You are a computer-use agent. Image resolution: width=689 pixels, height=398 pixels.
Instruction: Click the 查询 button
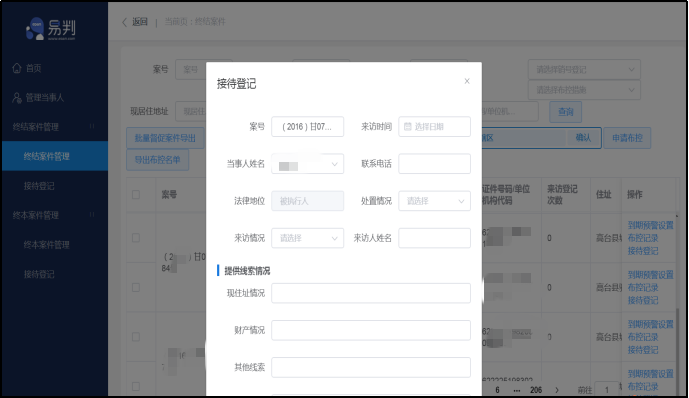tap(566, 112)
